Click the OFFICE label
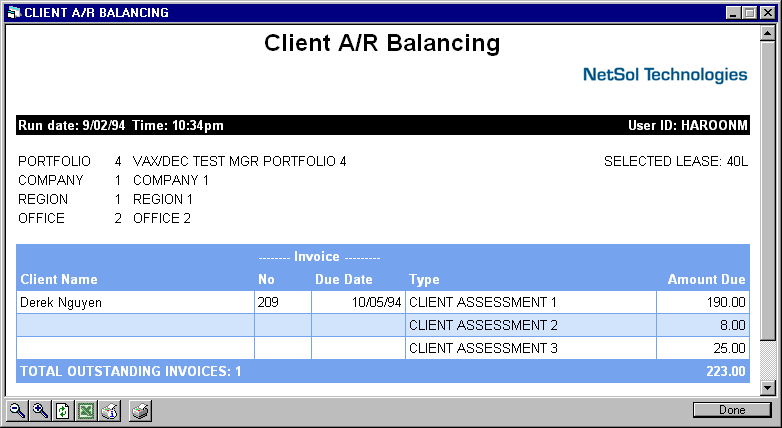 (41, 218)
